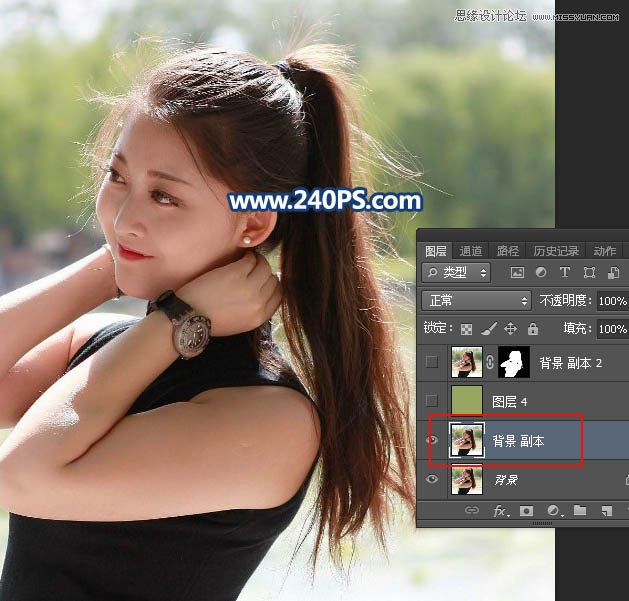
Task: Lock all padlock icon
Action: tap(533, 329)
